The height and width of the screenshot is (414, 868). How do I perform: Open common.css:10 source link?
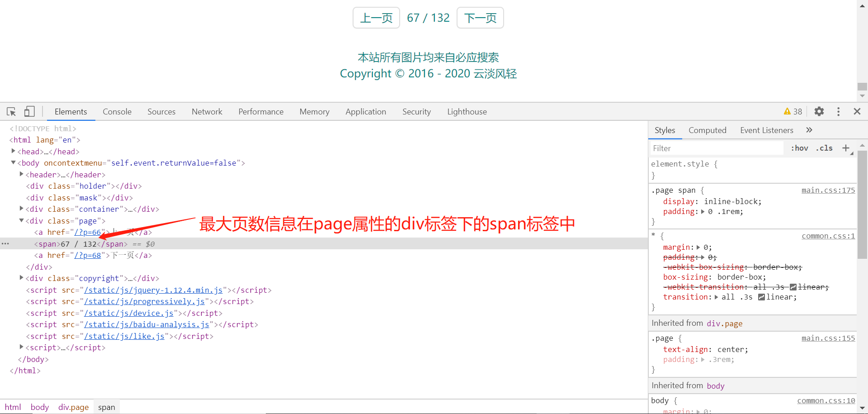click(826, 400)
